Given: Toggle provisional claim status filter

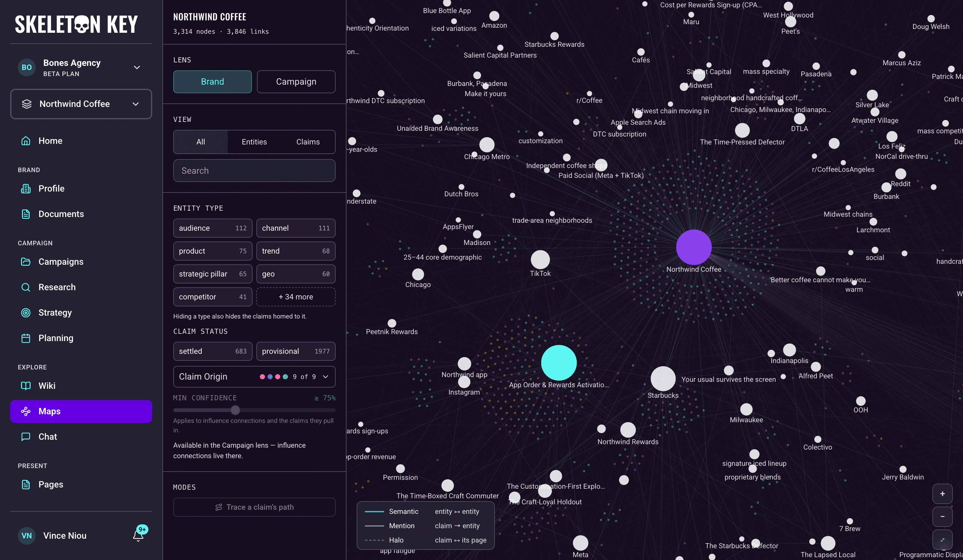Looking at the screenshot, I should click(x=296, y=351).
